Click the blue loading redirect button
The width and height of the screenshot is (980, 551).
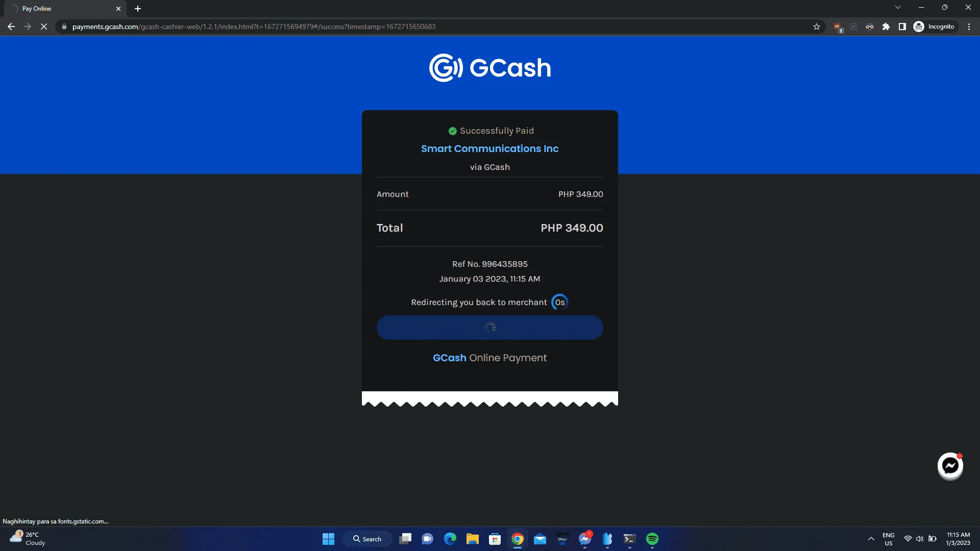(x=490, y=328)
